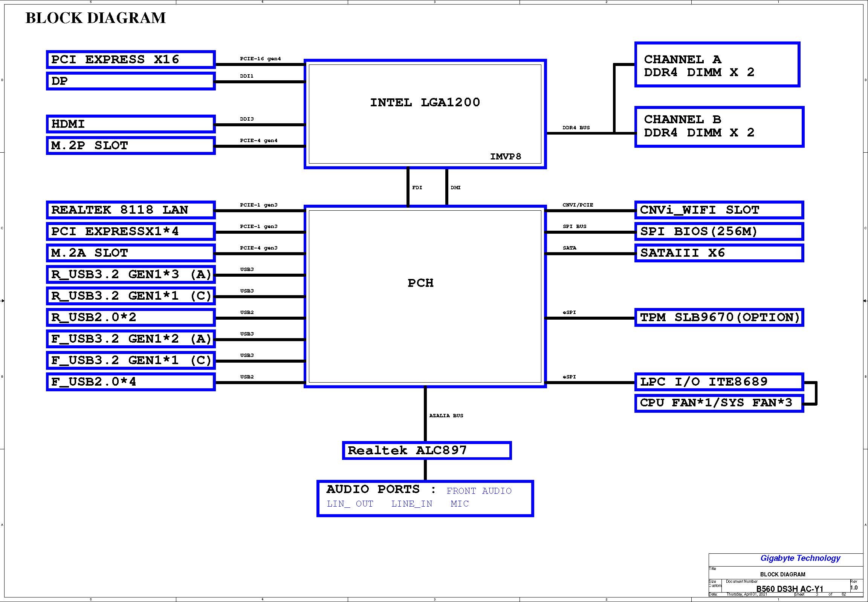Select the IMVP8 label in CPU block
Image resolution: width=868 pixels, height=602 pixels.
tap(506, 156)
